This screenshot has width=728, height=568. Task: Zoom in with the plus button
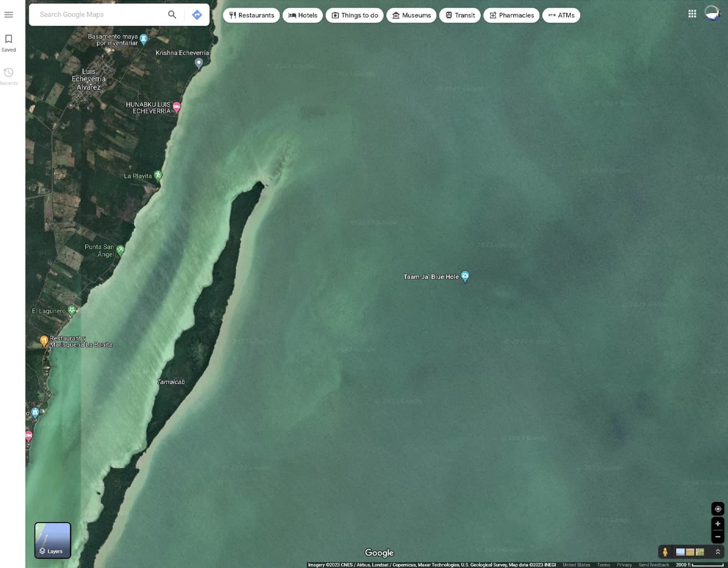[x=718, y=523]
